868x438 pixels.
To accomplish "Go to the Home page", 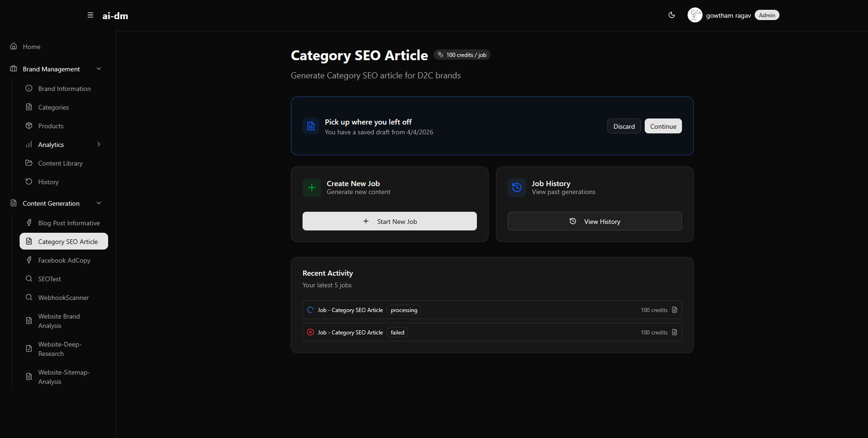I will 32,47.
